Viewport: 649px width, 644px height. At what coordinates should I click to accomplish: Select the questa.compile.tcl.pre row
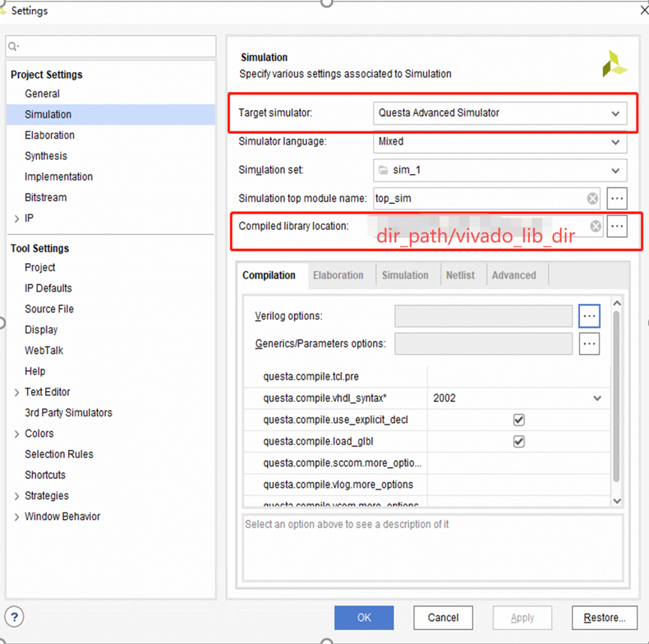[x=427, y=377]
